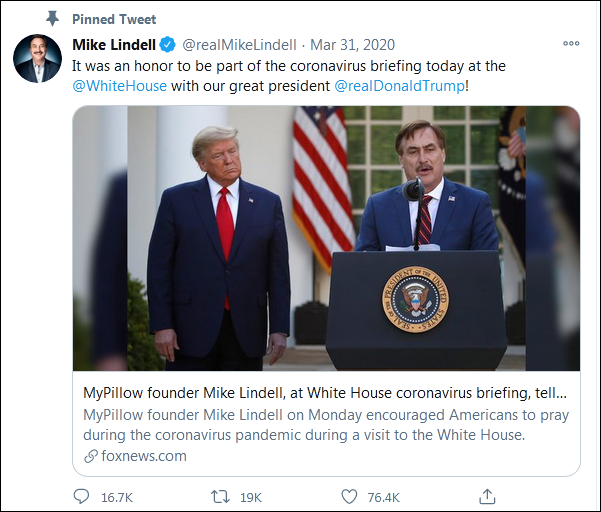Click the foxnews.com source link

click(x=143, y=456)
